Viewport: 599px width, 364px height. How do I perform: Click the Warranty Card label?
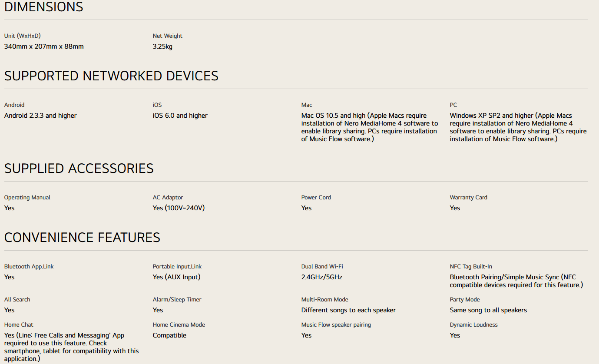(468, 198)
